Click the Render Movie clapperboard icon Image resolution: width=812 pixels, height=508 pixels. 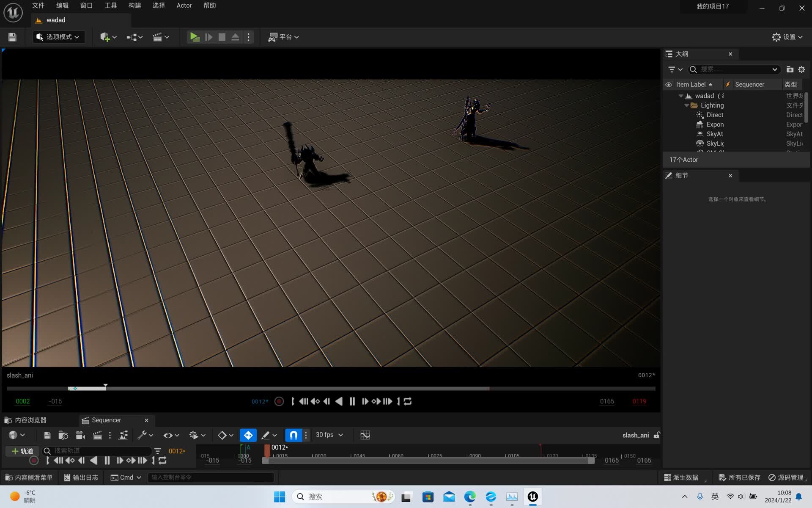(x=97, y=435)
